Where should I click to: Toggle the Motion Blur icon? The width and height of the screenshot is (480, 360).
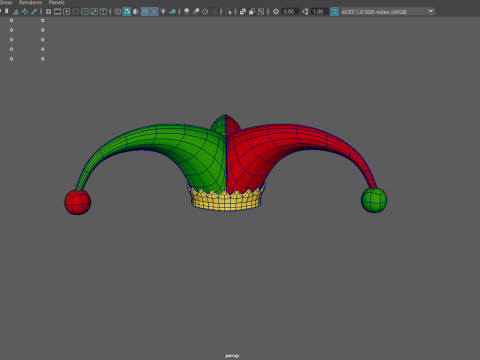tap(196, 12)
